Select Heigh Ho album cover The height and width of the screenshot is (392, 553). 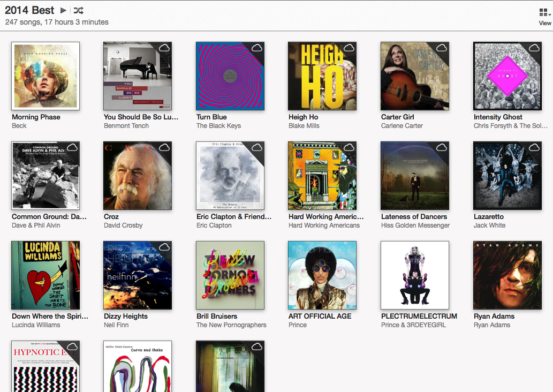[322, 76]
